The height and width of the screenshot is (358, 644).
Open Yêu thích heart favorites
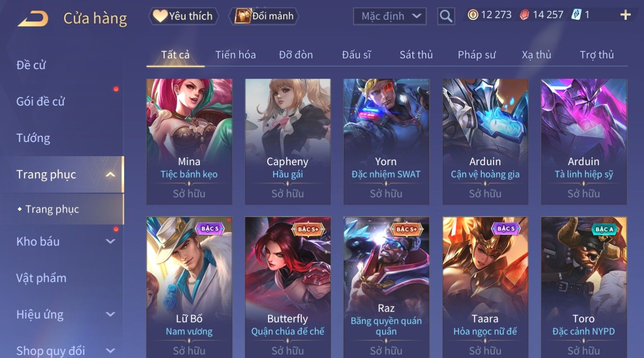tap(184, 16)
